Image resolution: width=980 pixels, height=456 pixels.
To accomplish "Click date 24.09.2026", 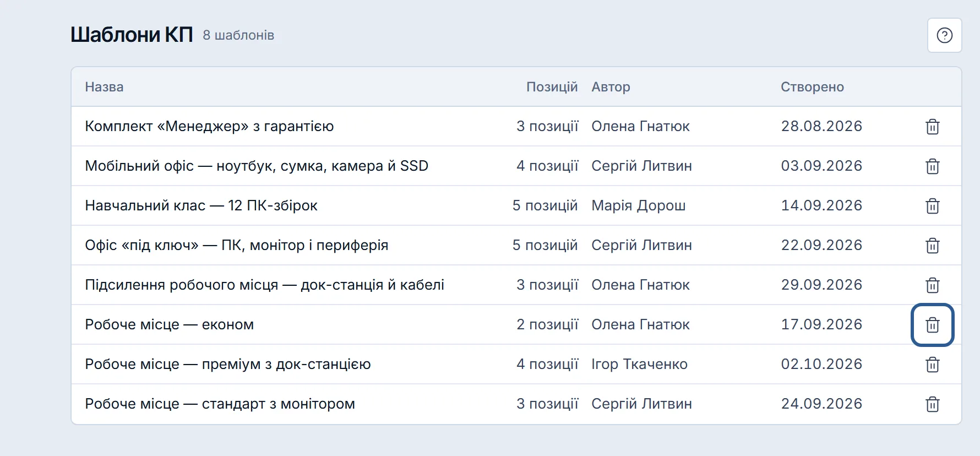I will pos(821,404).
